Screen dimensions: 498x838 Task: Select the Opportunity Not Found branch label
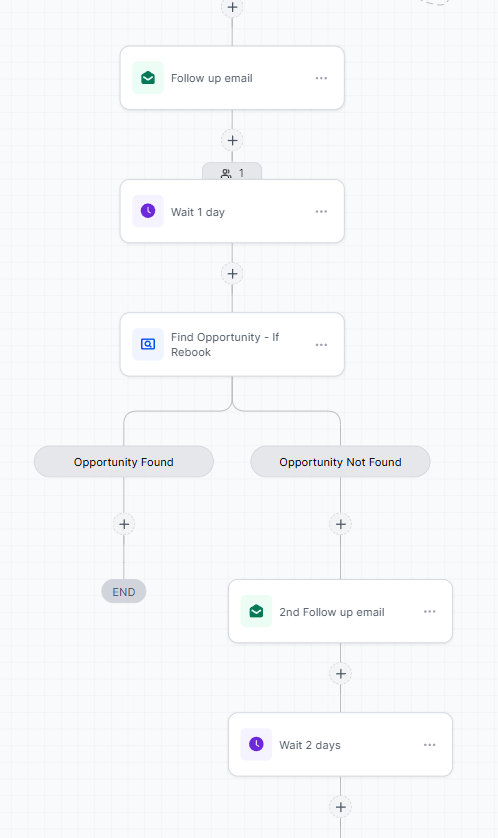click(340, 462)
